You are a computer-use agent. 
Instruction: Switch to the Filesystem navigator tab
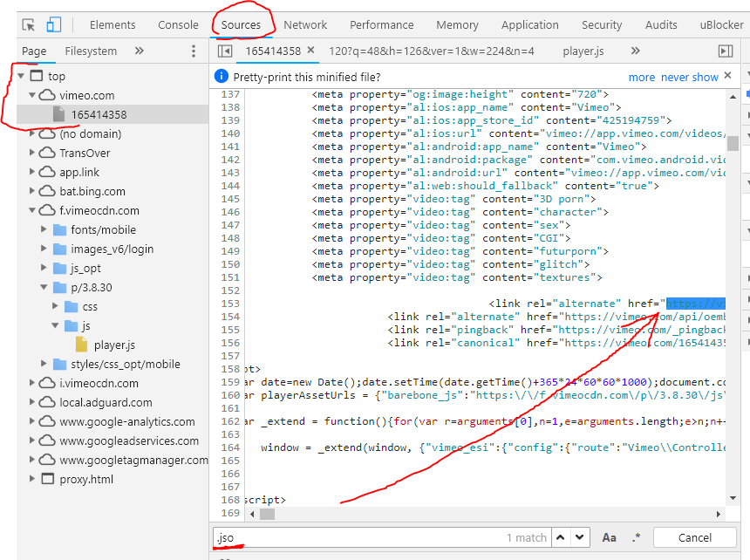[x=91, y=51]
